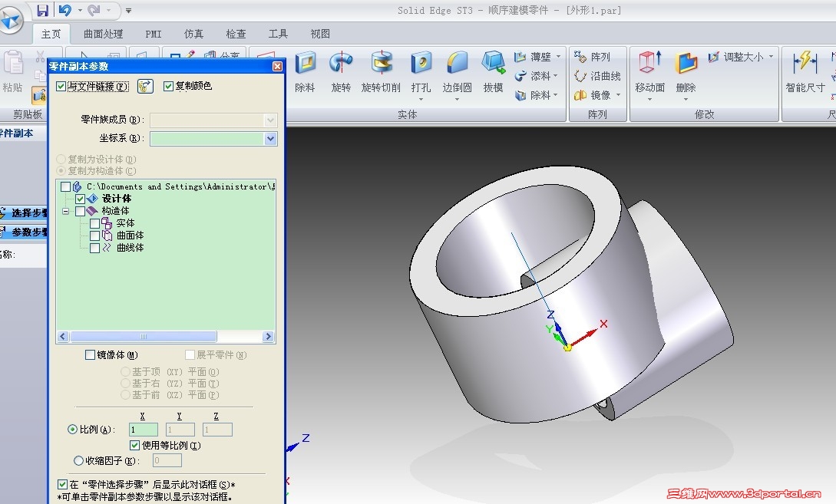Select the 比例 radio button
This screenshot has width=836, height=504.
(72, 430)
